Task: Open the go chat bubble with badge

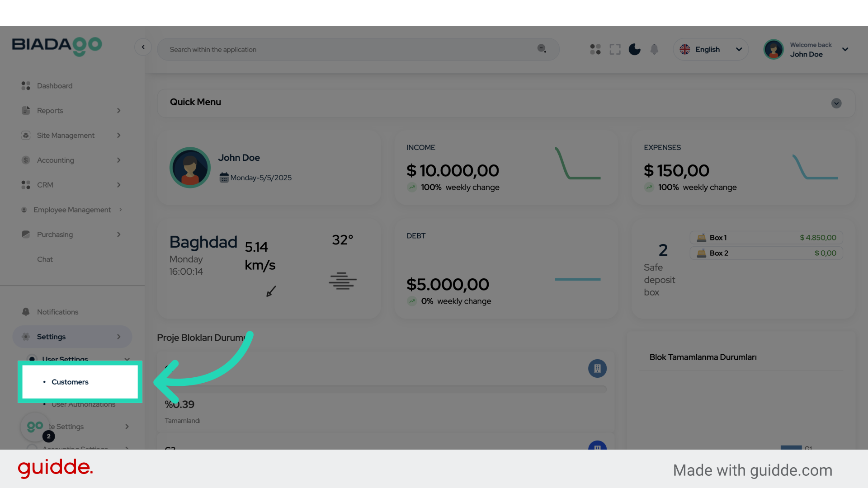Action: pos(35,427)
